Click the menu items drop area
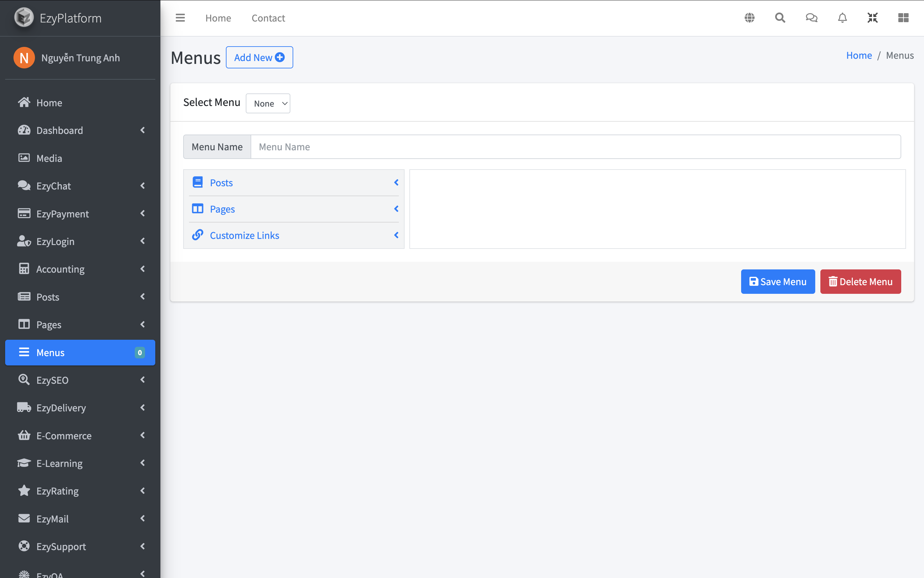This screenshot has height=578, width=924. click(657, 209)
